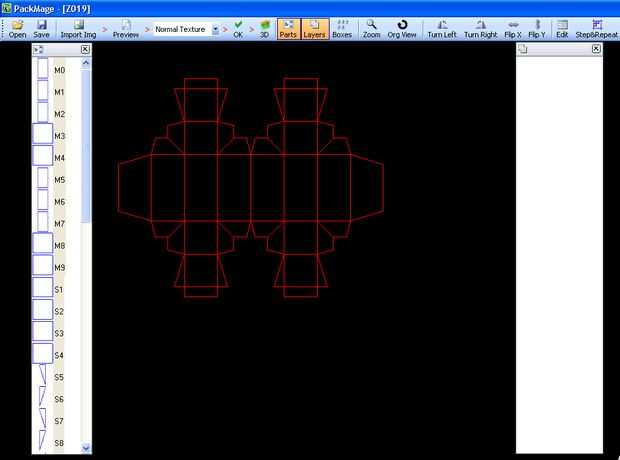Click the parts list scrollbar thumb
Image resolution: width=620 pixels, height=460 pixels.
point(86,145)
